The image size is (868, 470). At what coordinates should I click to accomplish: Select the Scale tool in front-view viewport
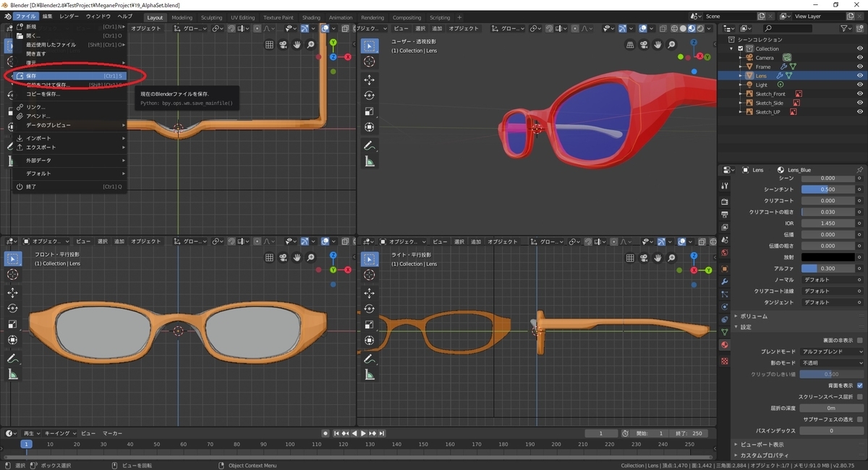click(x=12, y=325)
